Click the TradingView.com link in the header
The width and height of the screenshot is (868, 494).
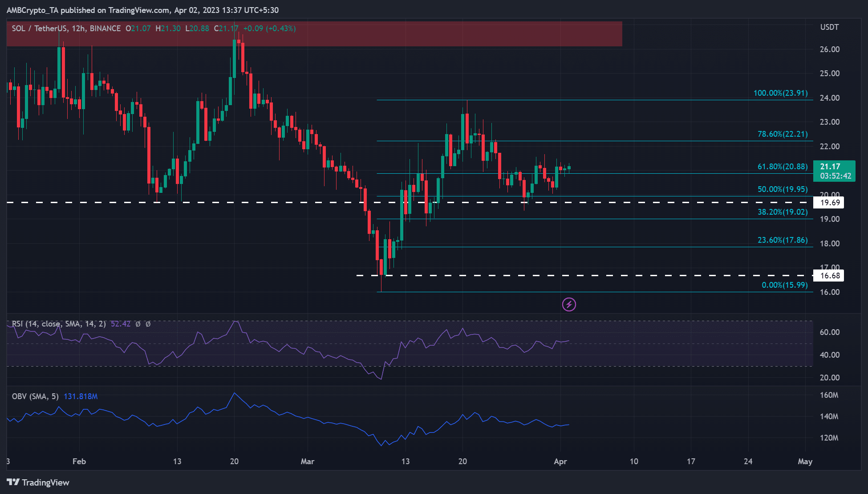[138, 10]
